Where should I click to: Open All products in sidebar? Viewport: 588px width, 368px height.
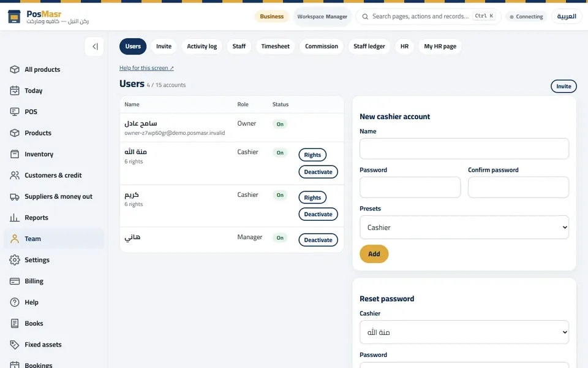tap(54, 69)
